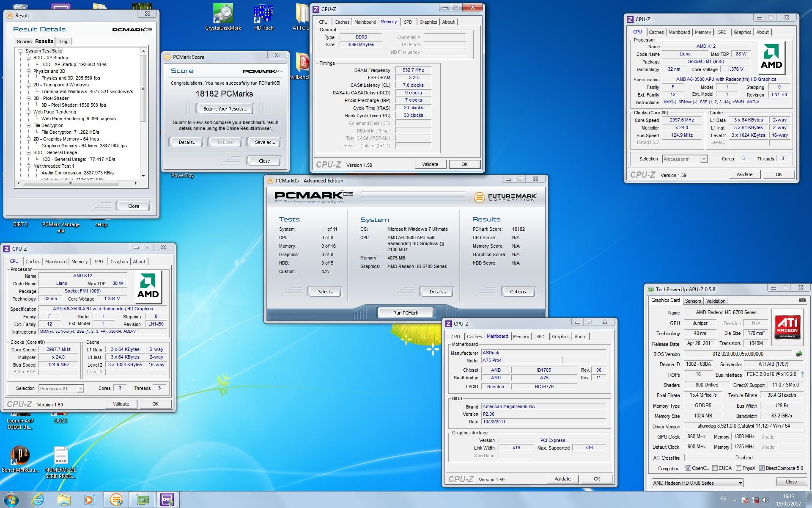Click the Futuremark Corporation logo in PCMark05

(x=505, y=197)
